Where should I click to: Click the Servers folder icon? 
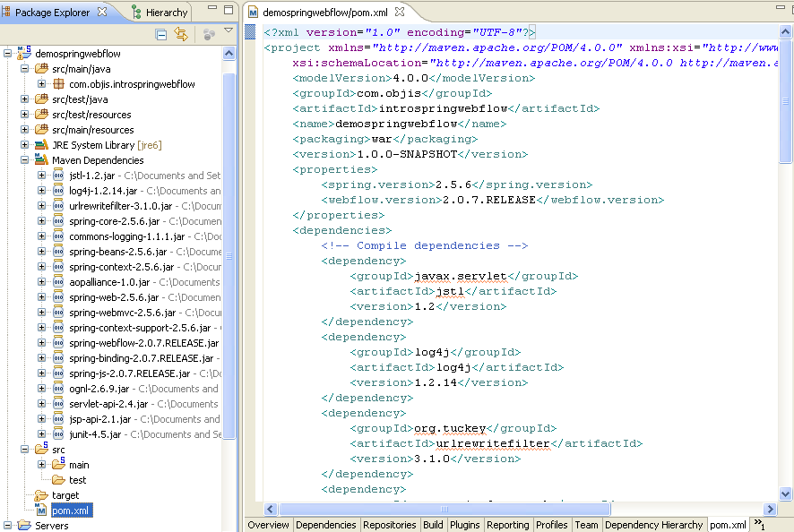[x=24, y=526]
